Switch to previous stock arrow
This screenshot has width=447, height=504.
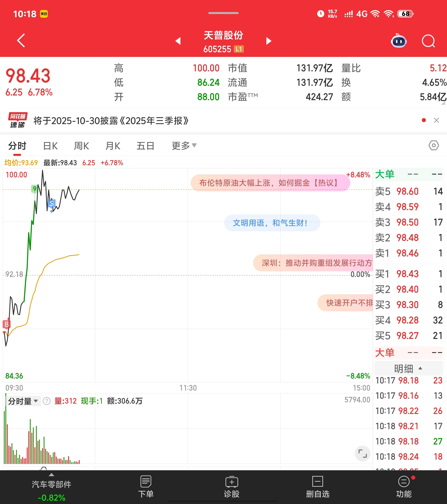[178, 41]
